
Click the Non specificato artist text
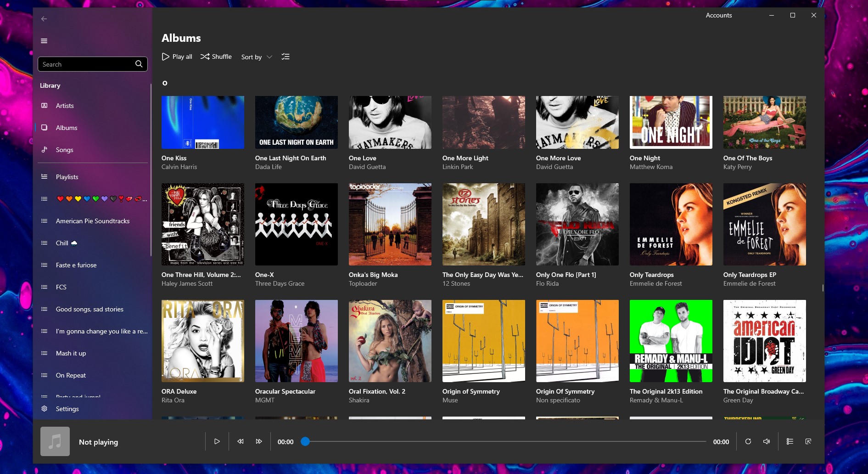[x=558, y=400]
